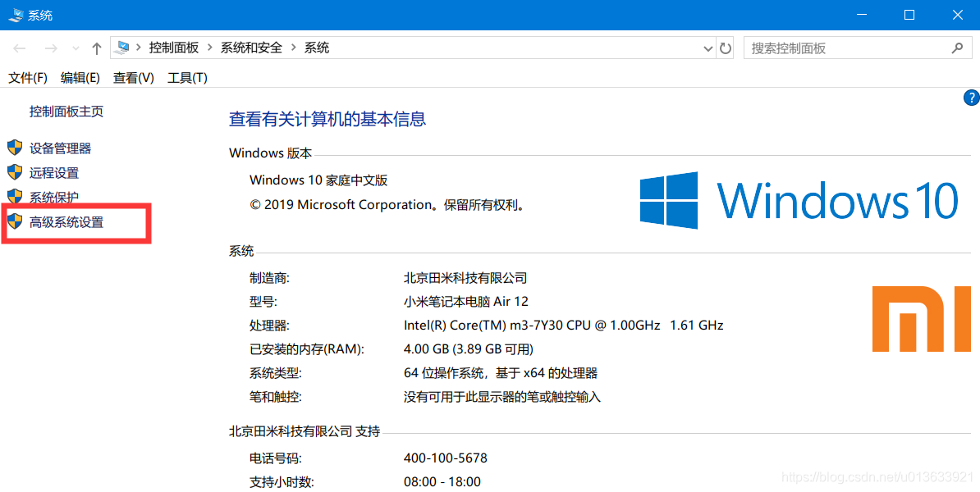The width and height of the screenshot is (980, 492).
Task: Click the 系统类型: label
Action: pos(276,373)
